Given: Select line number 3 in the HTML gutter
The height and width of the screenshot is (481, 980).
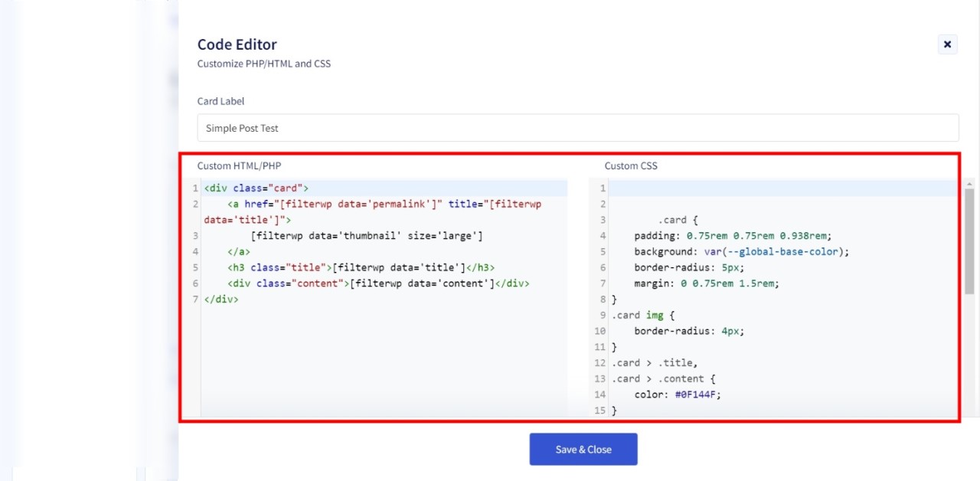Looking at the screenshot, I should 194,236.
